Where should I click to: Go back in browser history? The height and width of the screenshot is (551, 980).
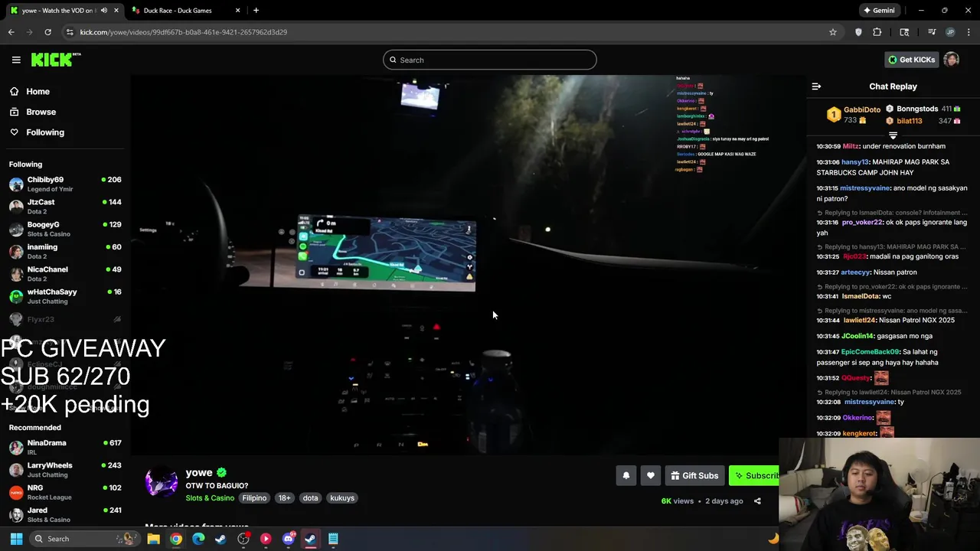pyautogui.click(x=11, y=32)
